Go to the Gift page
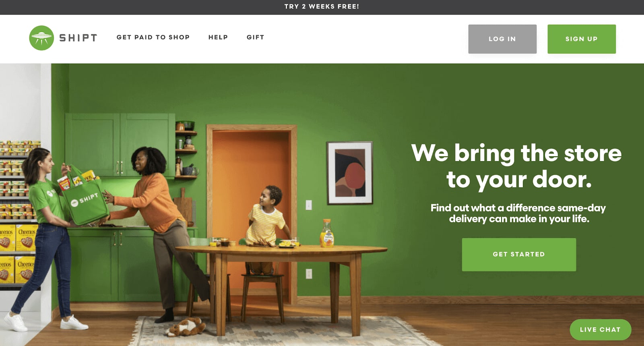The image size is (644, 346). tap(255, 37)
